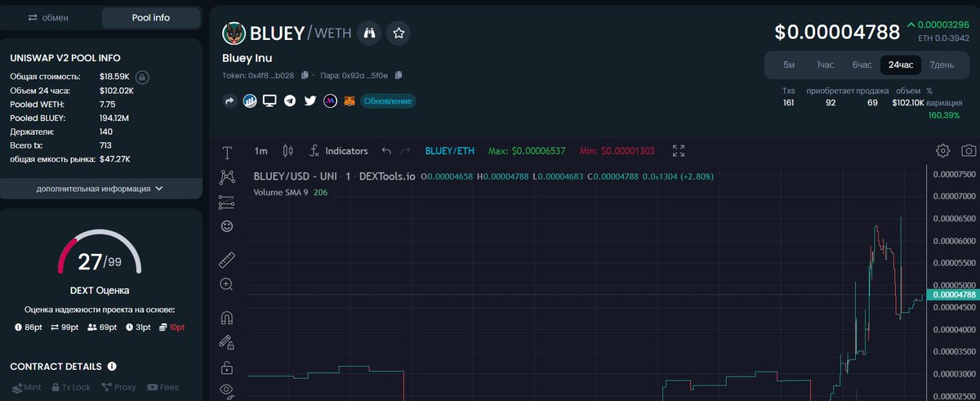
Task: Select the 7день timeframe
Action: [x=942, y=65]
